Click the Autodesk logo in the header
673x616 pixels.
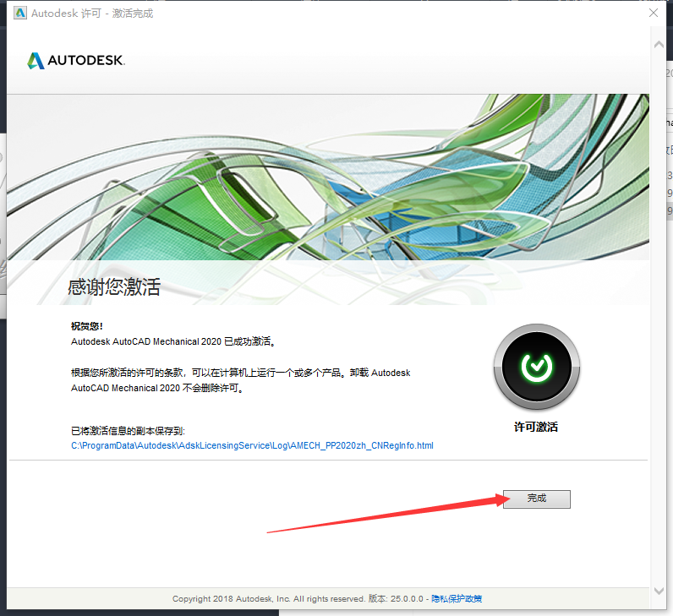(76, 61)
